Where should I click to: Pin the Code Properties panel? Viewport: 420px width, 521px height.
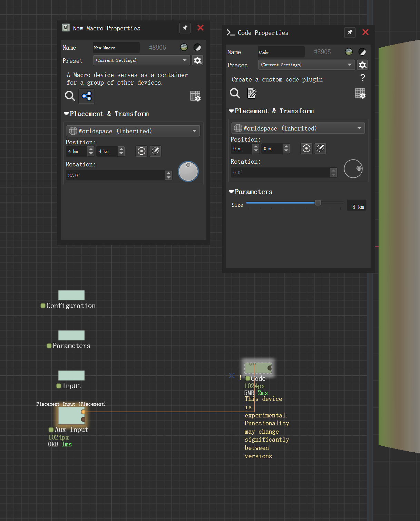click(350, 32)
